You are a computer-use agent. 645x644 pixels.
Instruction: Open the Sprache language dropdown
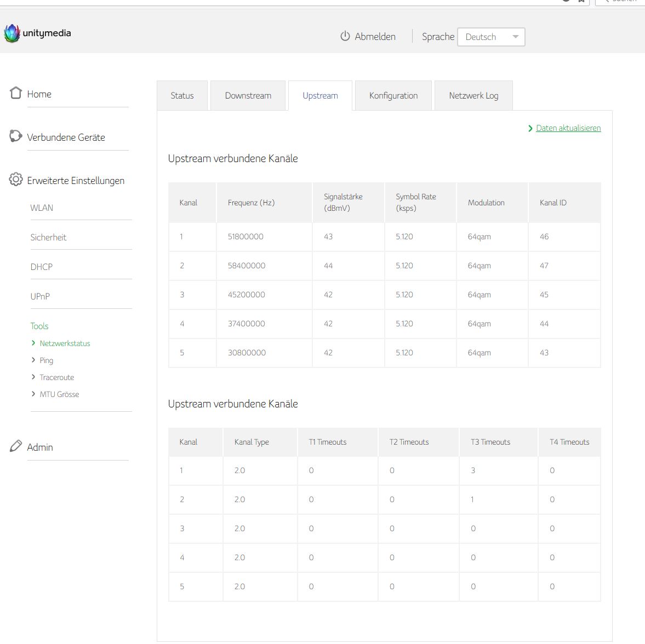(491, 37)
